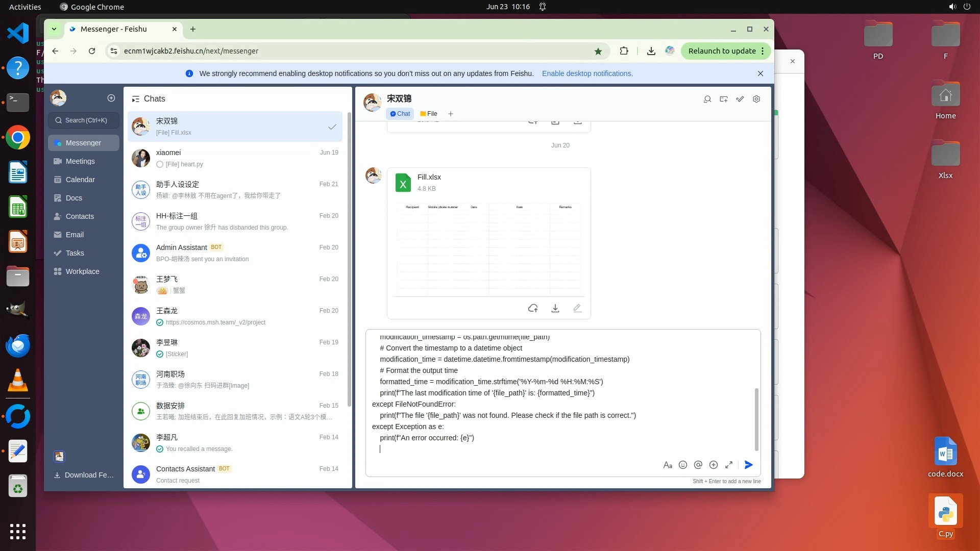Bookmark page with star icon
The image size is (980, 551).
click(598, 51)
